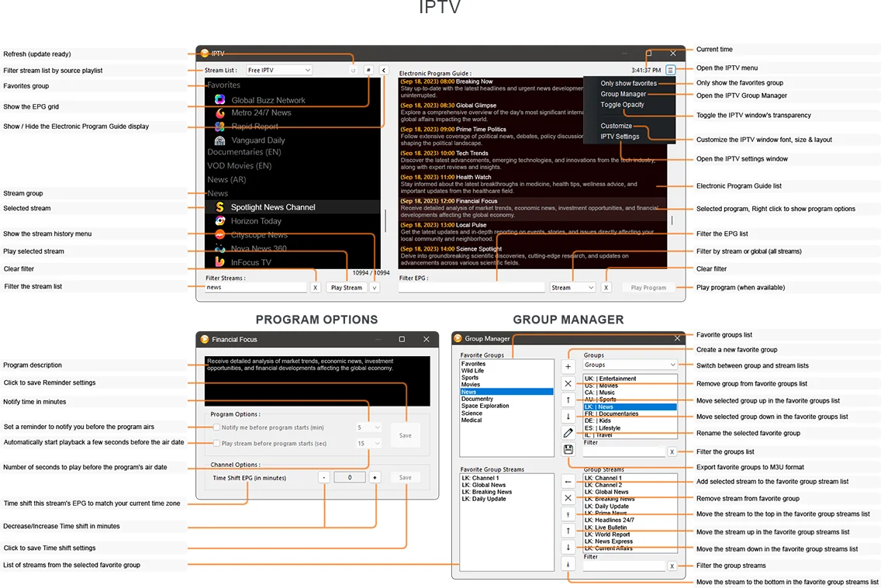Select LK: | News in Groups list
Screen dimensions: 881x588
(630, 406)
